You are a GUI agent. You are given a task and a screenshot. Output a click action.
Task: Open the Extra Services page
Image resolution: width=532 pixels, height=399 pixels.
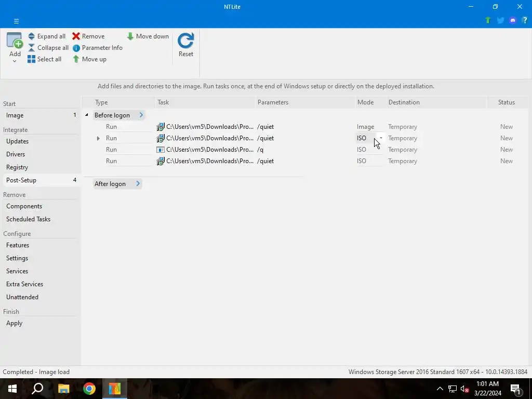(41, 284)
